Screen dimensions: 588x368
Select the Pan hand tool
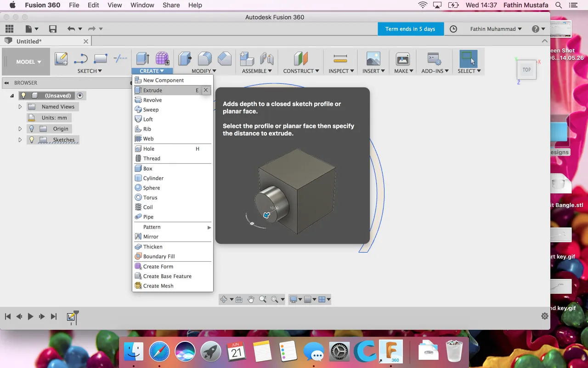[x=251, y=299]
